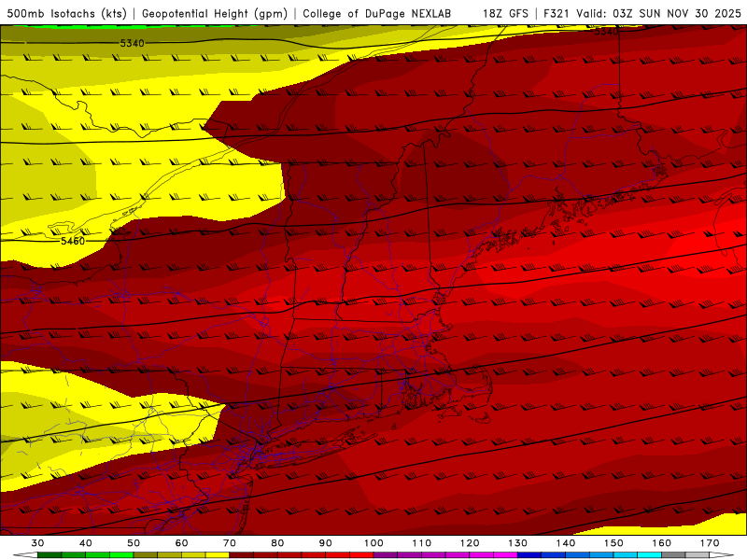Click the 5340 contour label near the left edge
The height and width of the screenshot is (560, 747).
(x=132, y=43)
